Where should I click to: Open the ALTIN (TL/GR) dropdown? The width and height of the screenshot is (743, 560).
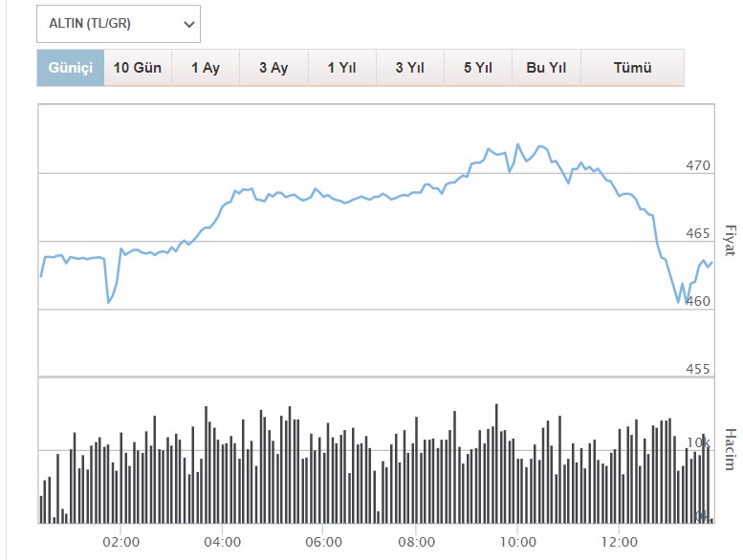[119, 24]
